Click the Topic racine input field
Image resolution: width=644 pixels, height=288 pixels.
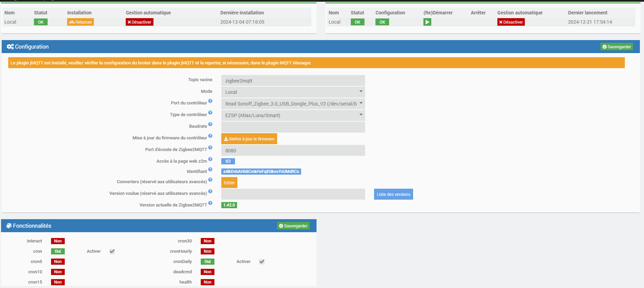[x=293, y=80]
